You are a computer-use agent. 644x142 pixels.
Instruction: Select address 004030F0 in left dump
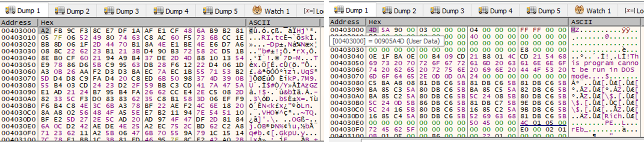point(19,133)
